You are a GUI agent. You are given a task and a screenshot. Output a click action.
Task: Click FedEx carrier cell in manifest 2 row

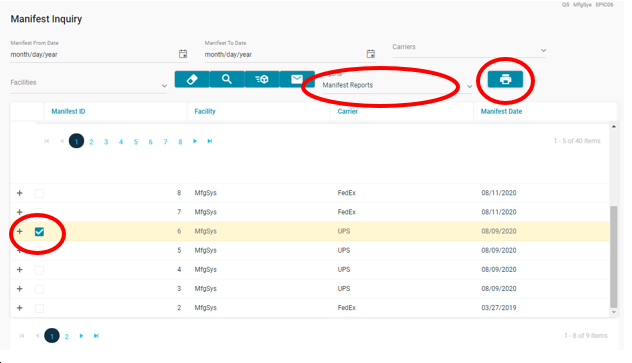tap(347, 308)
